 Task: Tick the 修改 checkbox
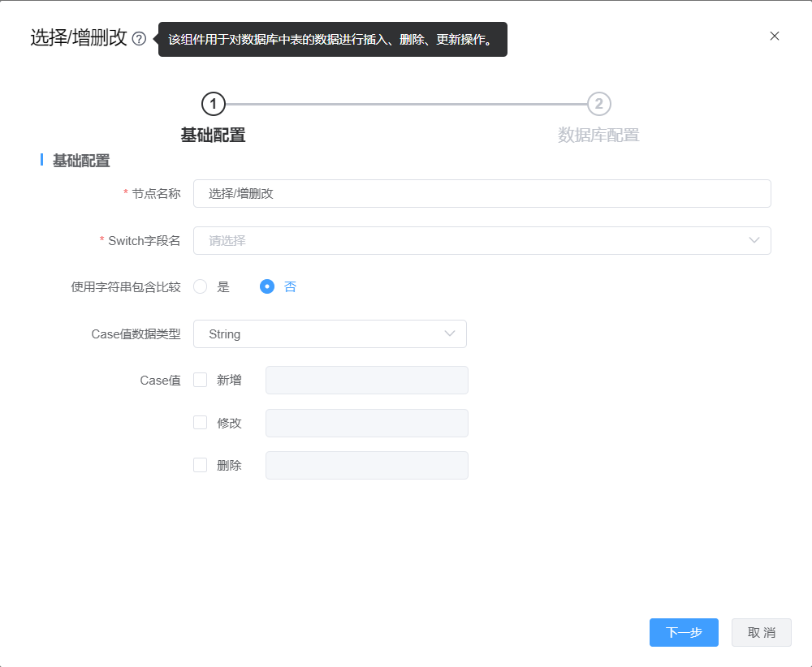(201, 423)
